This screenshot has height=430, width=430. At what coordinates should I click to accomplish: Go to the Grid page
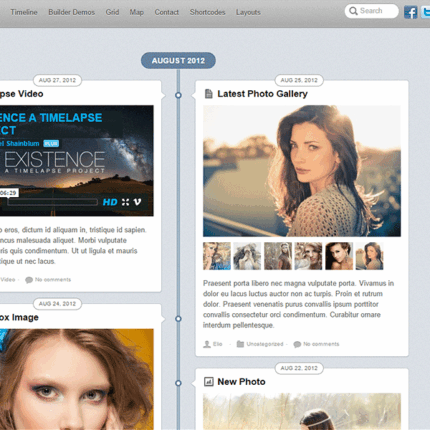112,12
